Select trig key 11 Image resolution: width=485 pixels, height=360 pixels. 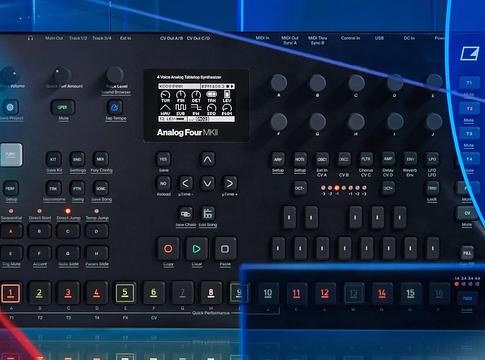pyautogui.click(x=296, y=293)
